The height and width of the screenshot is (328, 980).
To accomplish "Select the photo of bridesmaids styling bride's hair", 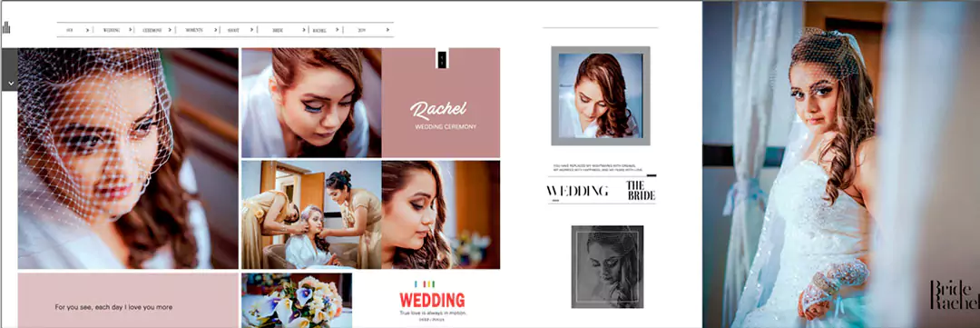I will [311, 214].
